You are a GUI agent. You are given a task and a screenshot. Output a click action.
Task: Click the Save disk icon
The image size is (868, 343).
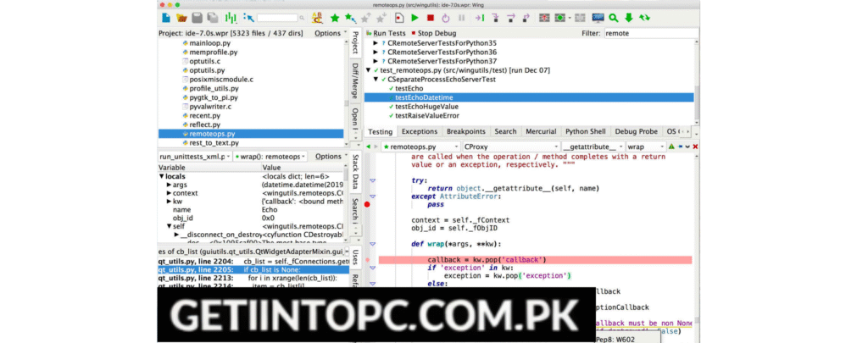point(197,18)
